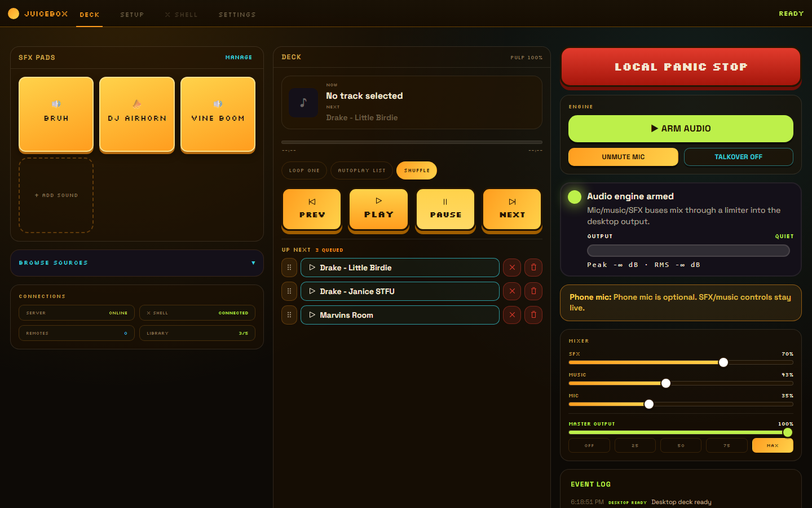Image resolution: width=812 pixels, height=508 pixels.
Task: Adjust the Mic volume slider
Action: coord(681,404)
